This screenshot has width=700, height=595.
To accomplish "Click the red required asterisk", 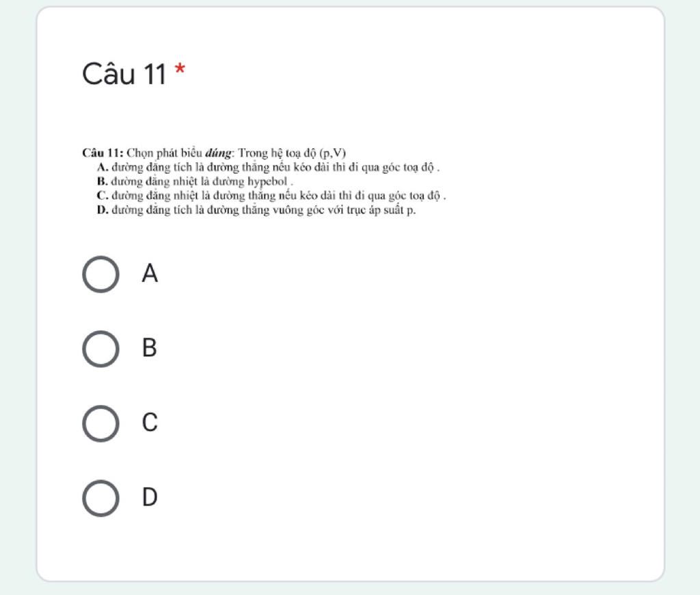I will click(x=180, y=69).
